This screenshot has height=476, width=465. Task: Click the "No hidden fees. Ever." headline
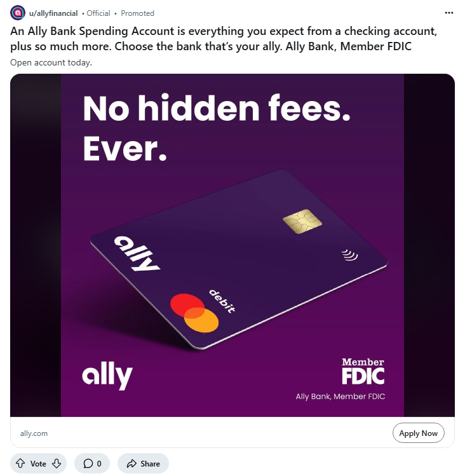click(216, 127)
